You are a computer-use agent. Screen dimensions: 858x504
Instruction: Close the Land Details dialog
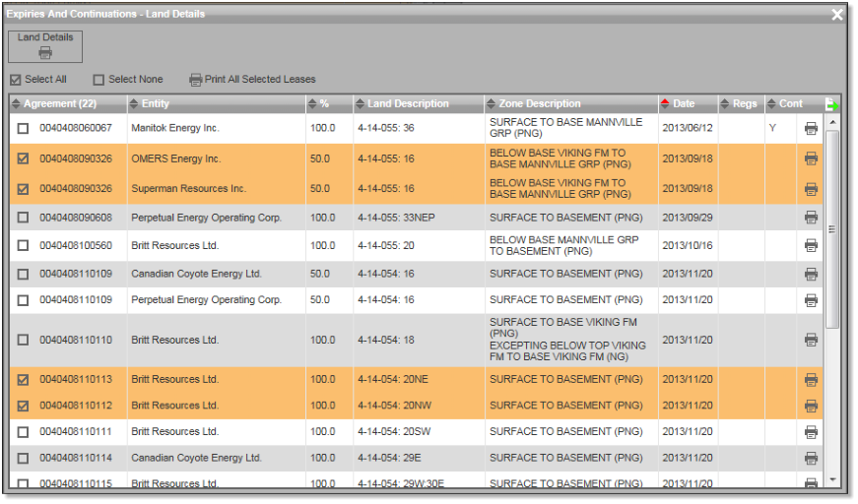tap(836, 15)
